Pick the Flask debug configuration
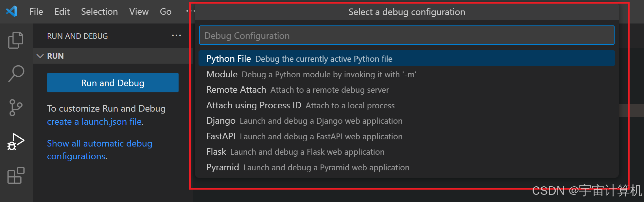Screen dimensions: 644x202 click(x=407, y=152)
